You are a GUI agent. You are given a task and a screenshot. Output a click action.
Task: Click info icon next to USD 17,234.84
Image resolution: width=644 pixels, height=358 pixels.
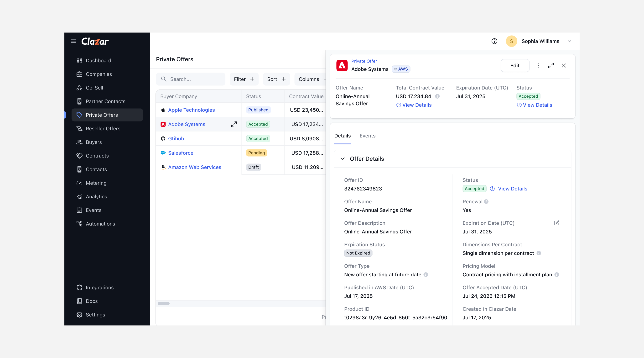pyautogui.click(x=437, y=96)
